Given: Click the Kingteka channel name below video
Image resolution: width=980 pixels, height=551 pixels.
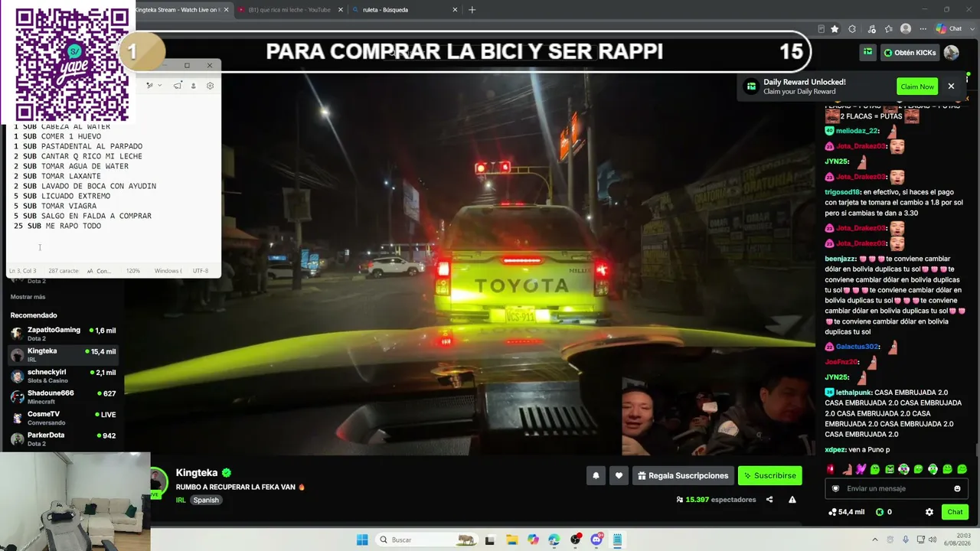Looking at the screenshot, I should 197,473.
